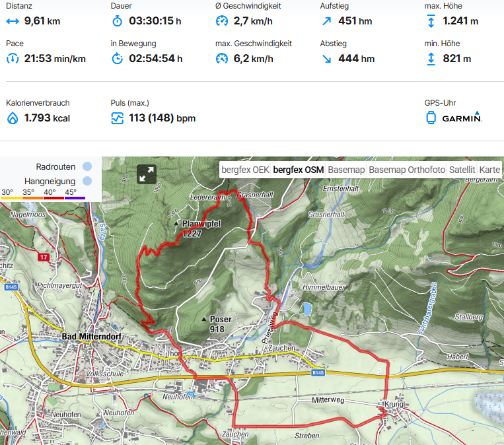This screenshot has height=445, width=504.
Task: Click the Kalorienverbrauch flame icon
Action: click(13, 118)
